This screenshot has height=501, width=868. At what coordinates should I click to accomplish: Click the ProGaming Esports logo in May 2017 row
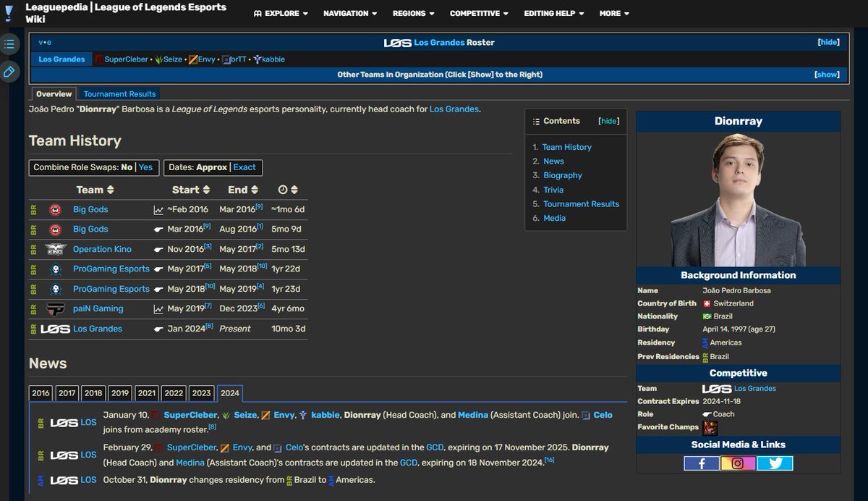coord(55,269)
